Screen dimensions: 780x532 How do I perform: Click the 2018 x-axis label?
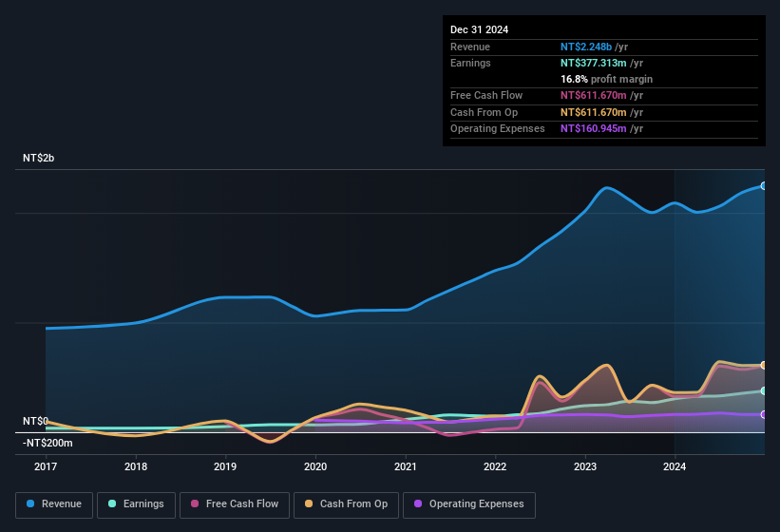(x=136, y=466)
